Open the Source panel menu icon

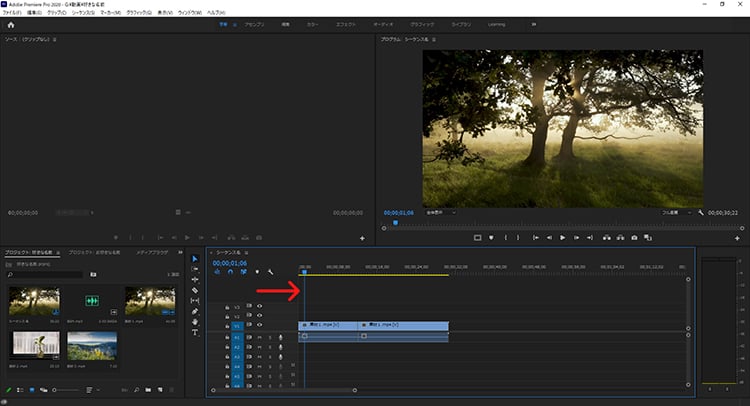[x=55, y=40]
